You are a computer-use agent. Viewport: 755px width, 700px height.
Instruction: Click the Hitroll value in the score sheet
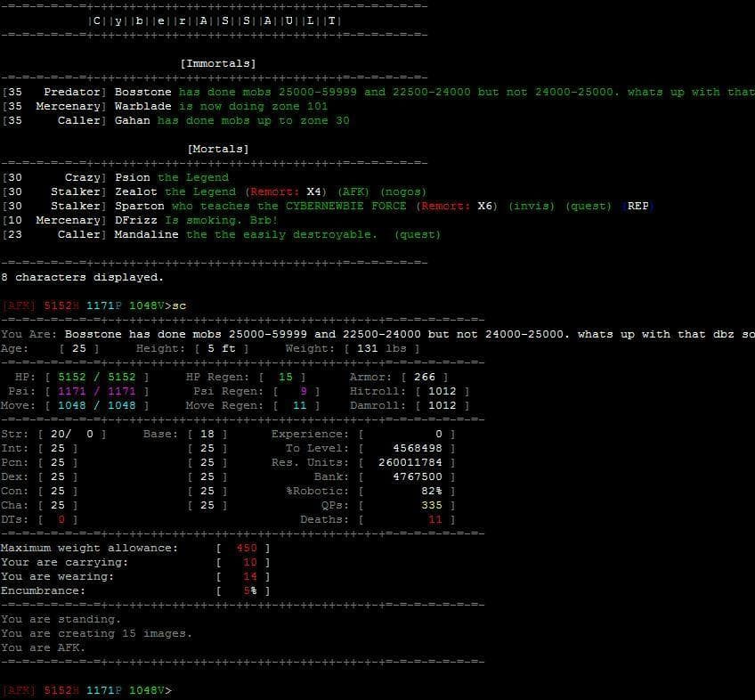[442, 391]
